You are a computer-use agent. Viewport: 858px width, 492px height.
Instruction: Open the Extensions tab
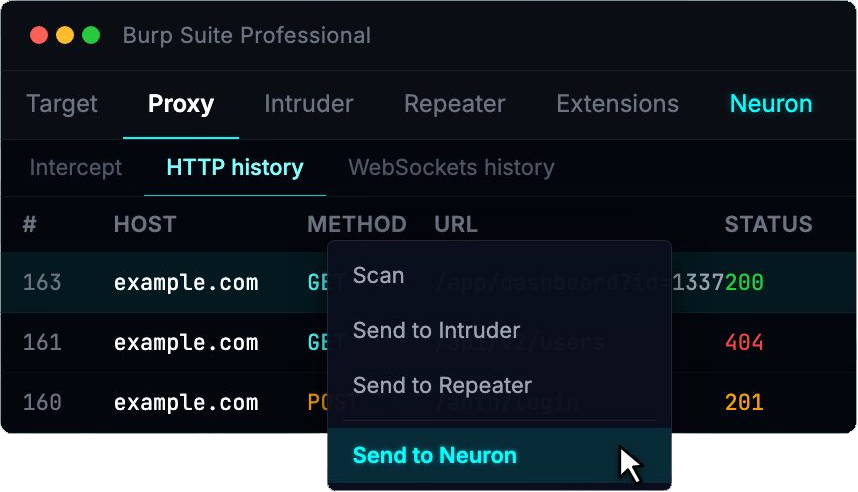617,104
